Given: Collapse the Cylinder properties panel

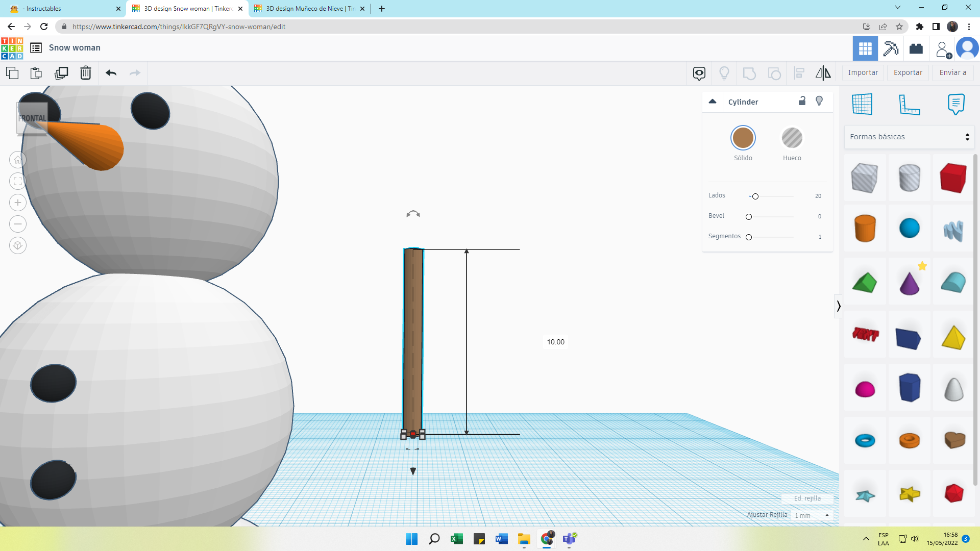Looking at the screenshot, I should click(713, 101).
